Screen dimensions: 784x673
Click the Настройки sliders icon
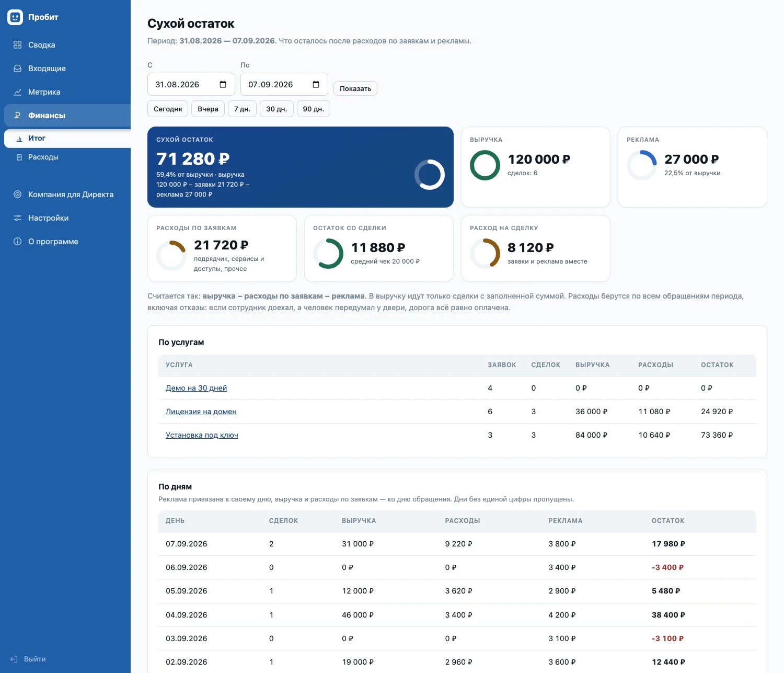tap(17, 218)
